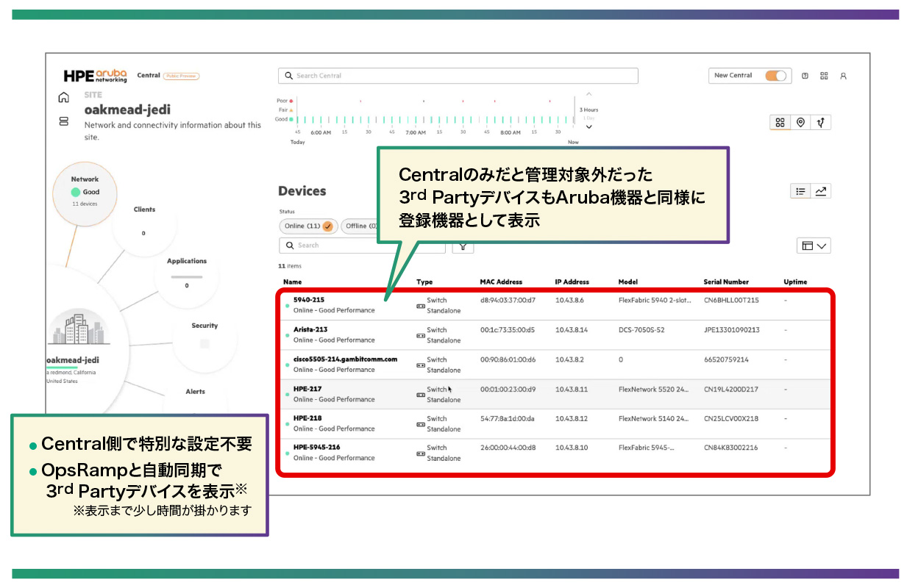Select the Applications bubble
This screenshot has width=907, height=588.
point(187,275)
